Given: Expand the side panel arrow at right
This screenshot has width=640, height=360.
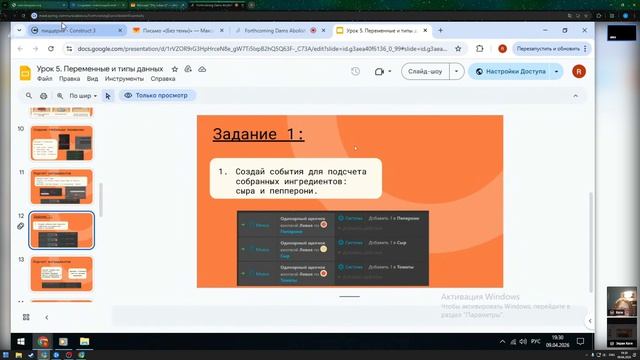Looking at the screenshot, I should click(x=590, y=321).
